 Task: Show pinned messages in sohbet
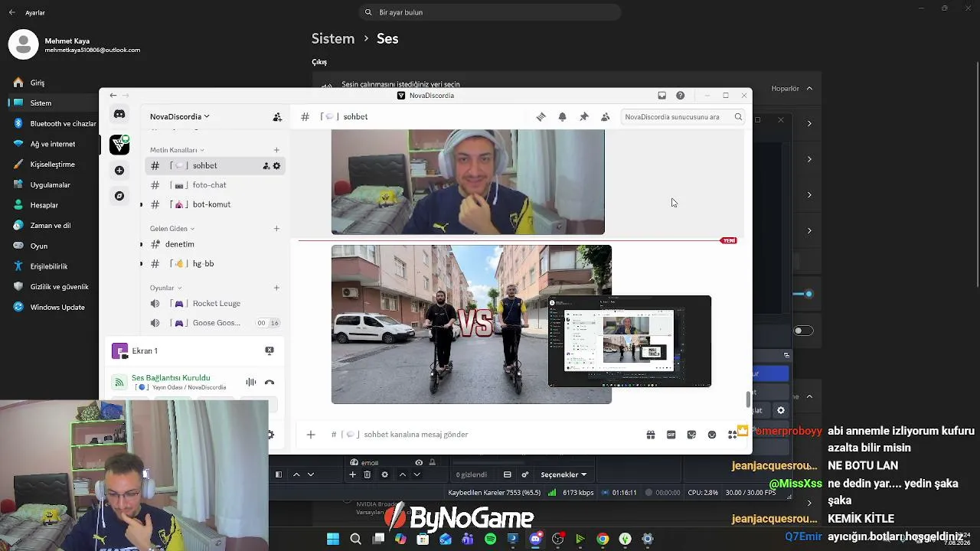(x=583, y=117)
